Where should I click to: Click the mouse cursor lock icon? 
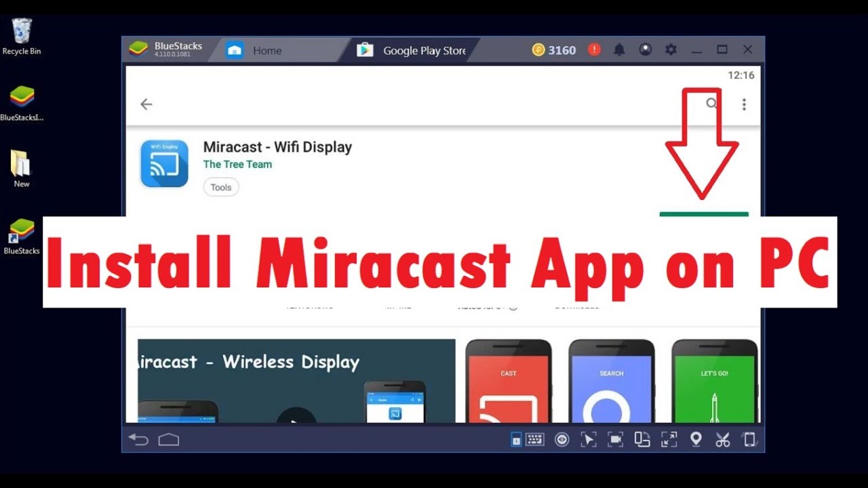[589, 440]
